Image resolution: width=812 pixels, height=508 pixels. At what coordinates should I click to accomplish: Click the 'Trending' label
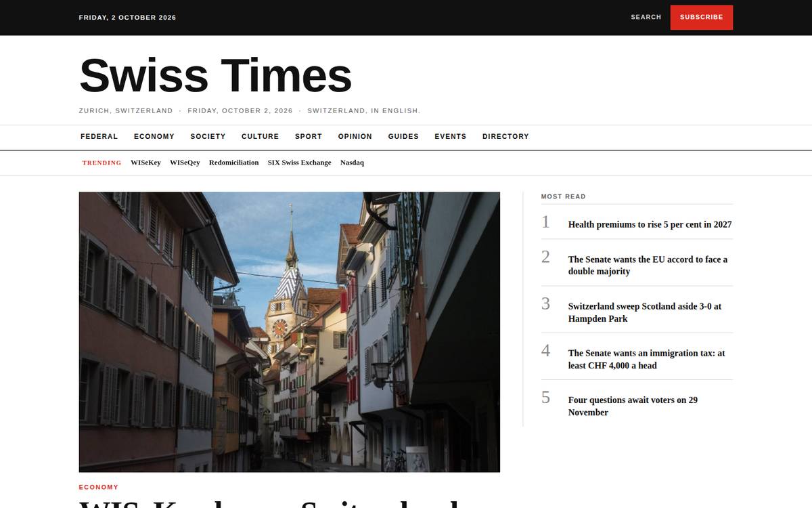point(101,163)
